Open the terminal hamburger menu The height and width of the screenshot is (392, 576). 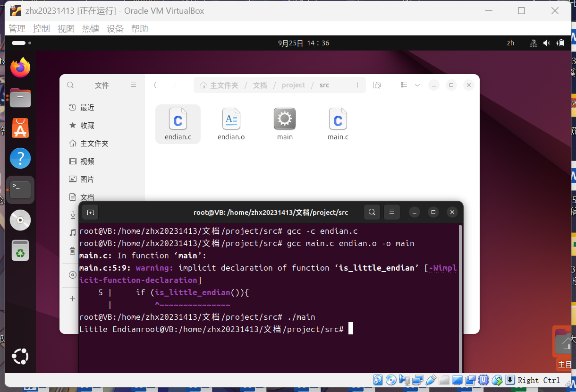(392, 213)
